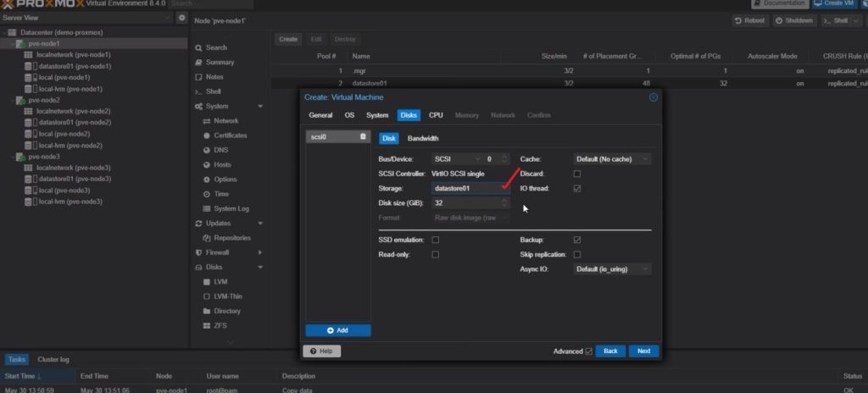Open the dialog Help button
Image resolution: width=868 pixels, height=393 pixels.
tap(321, 351)
